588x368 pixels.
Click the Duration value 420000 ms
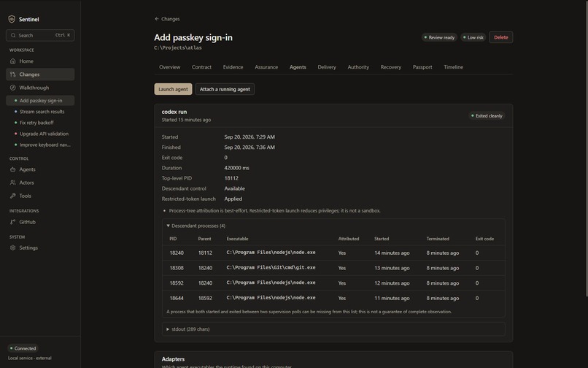pyautogui.click(x=236, y=168)
